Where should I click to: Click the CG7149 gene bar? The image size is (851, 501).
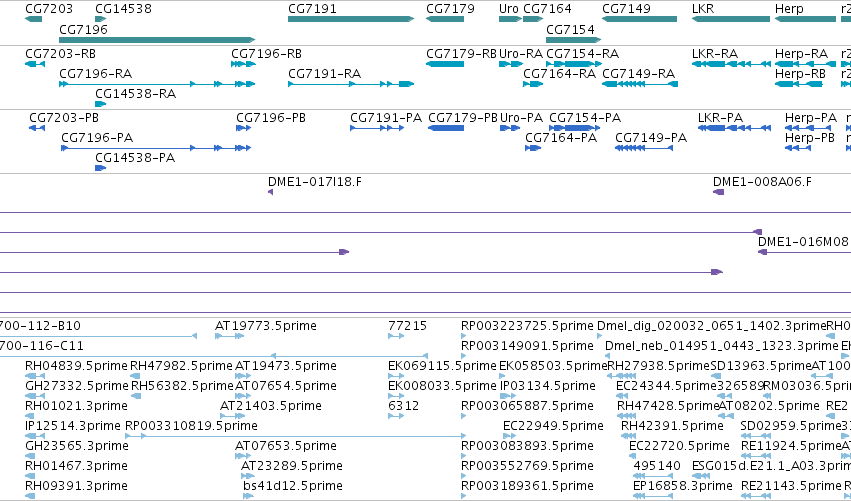click(x=639, y=19)
